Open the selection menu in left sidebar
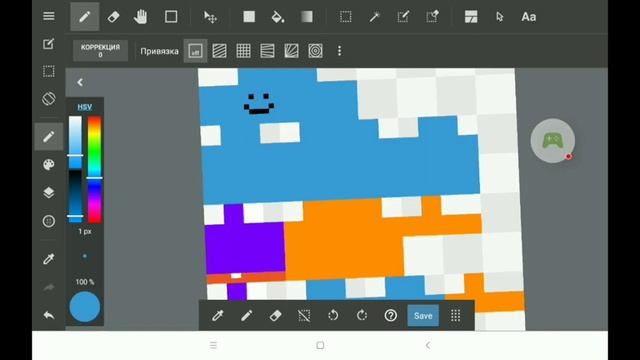This screenshot has width=640, height=360. coord(49,71)
